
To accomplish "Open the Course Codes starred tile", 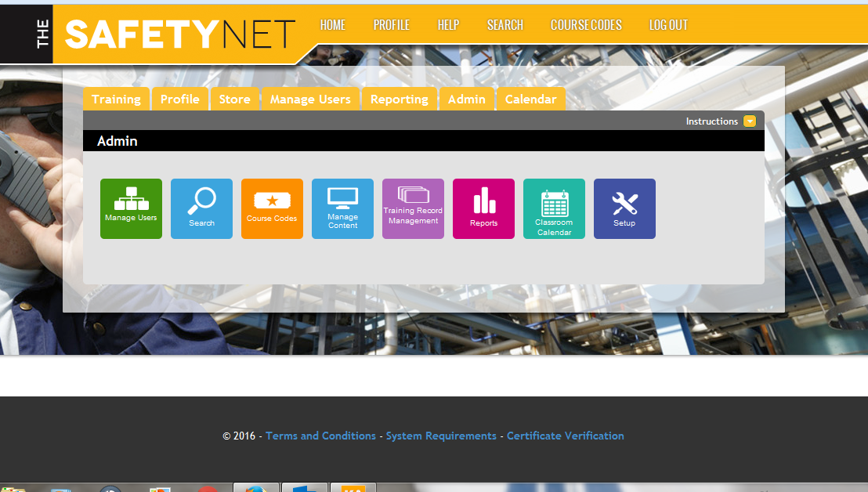I will tap(272, 208).
